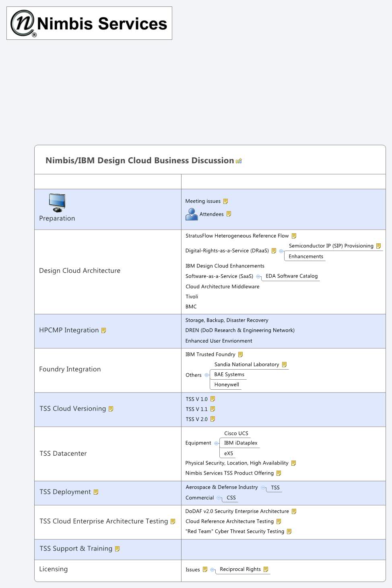The image size is (392, 588).
Task: Collapse the Aerospace & Defense Industry branch
Action: coord(263,487)
